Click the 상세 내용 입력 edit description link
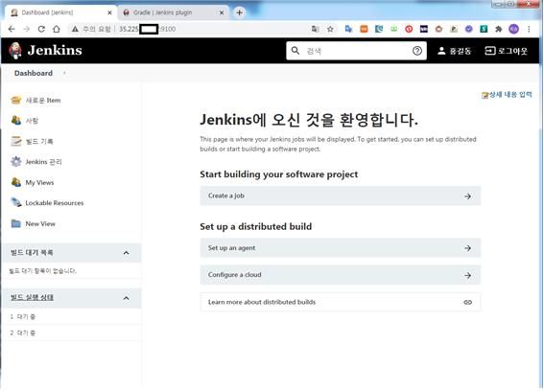The image size is (544, 392). pos(507,95)
